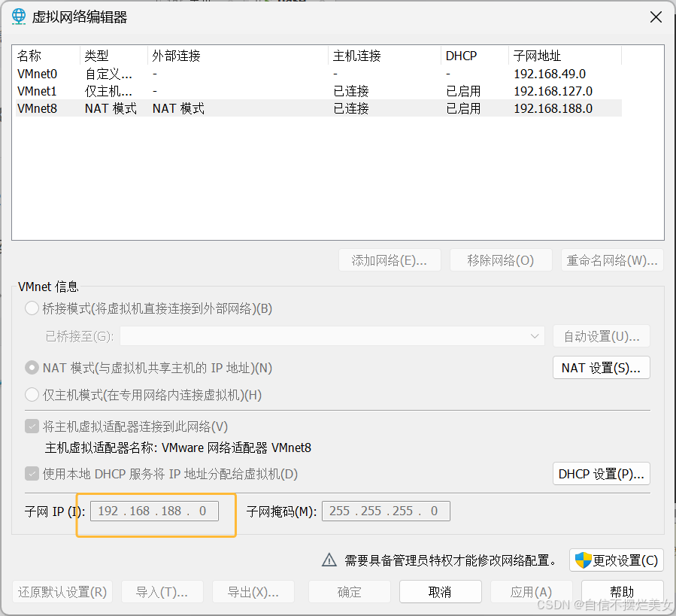This screenshot has height=616, width=676.
Task: Select the VMnet1 network row
Action: click(319, 91)
